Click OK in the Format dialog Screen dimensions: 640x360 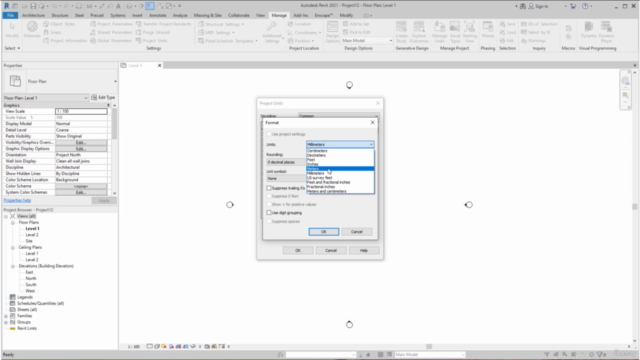[x=324, y=231]
